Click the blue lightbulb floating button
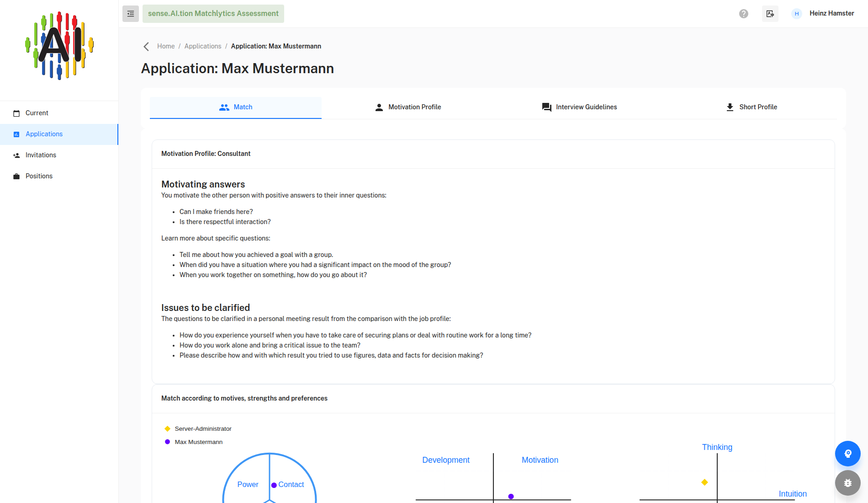This screenshot has width=868, height=503. coord(848,454)
